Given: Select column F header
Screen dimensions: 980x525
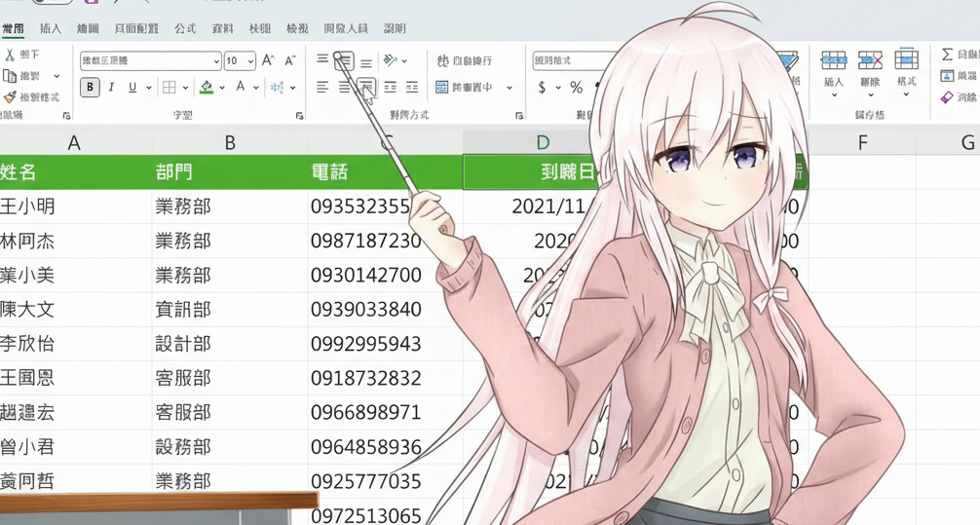Looking at the screenshot, I should click(862, 142).
